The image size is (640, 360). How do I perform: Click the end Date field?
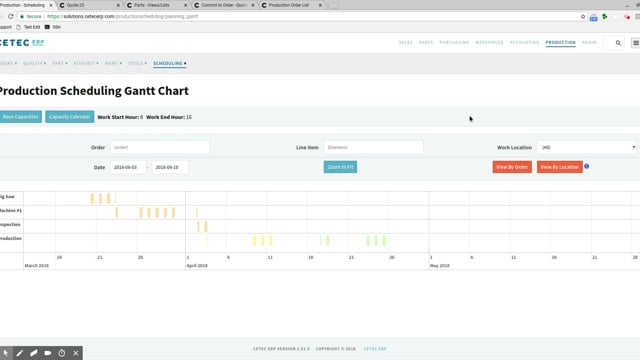click(x=170, y=167)
